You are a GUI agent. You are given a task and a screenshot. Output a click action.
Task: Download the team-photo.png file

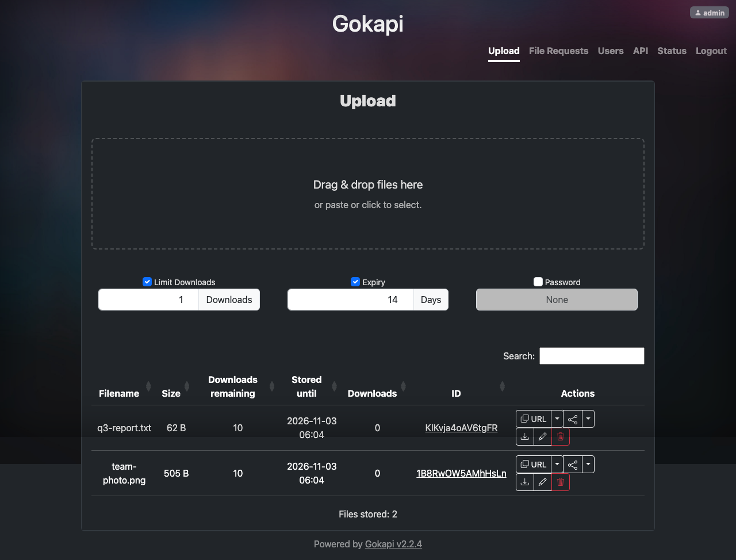coord(525,482)
